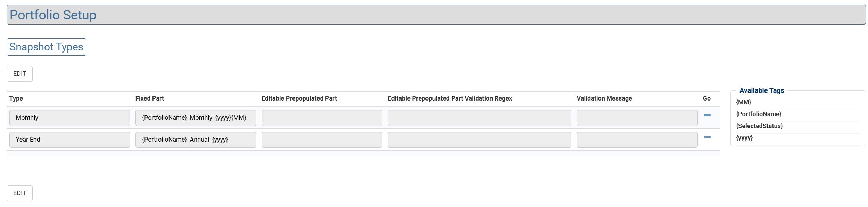Image resolution: width=868 pixels, height=207 pixels.
Task: Focus the Year End Fixed Part field
Action: click(x=196, y=140)
